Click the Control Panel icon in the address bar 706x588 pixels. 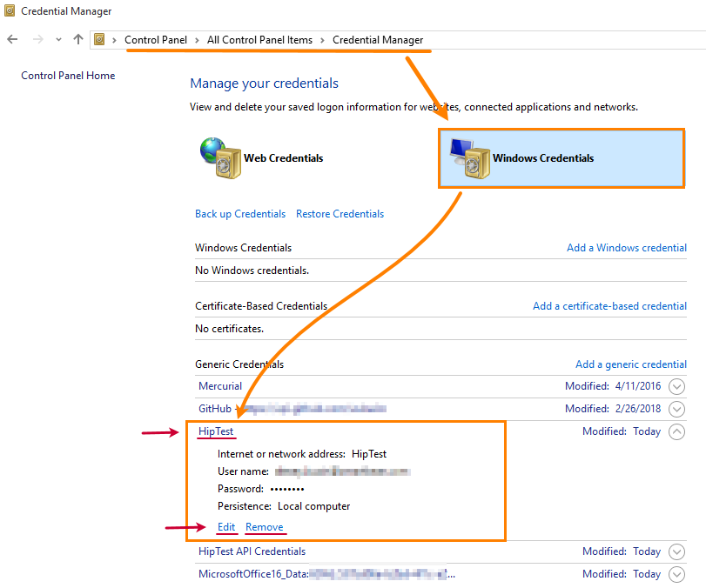[x=99, y=39]
